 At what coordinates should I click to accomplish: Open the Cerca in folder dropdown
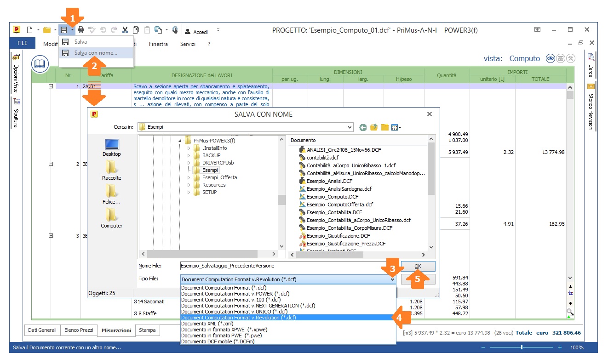click(x=350, y=127)
